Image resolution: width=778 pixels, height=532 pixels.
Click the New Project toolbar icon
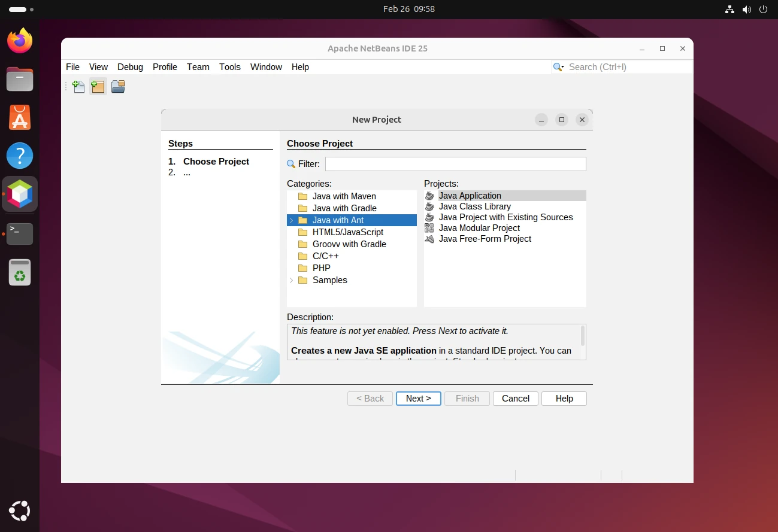tap(98, 87)
